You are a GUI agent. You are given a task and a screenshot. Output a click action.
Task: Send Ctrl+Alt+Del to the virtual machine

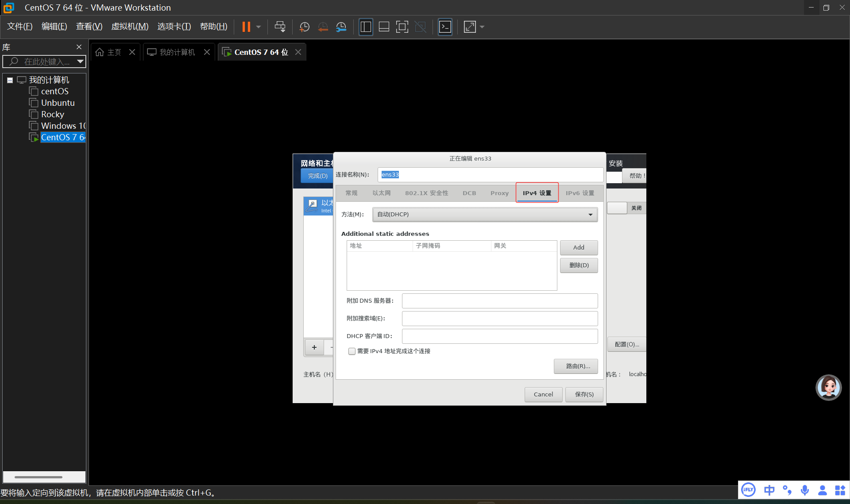click(280, 27)
